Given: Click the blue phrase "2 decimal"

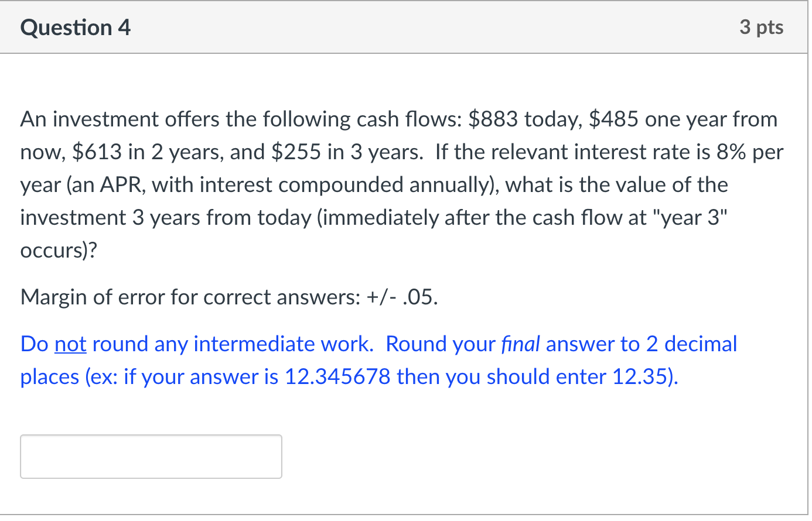Looking at the screenshot, I should [691, 344].
